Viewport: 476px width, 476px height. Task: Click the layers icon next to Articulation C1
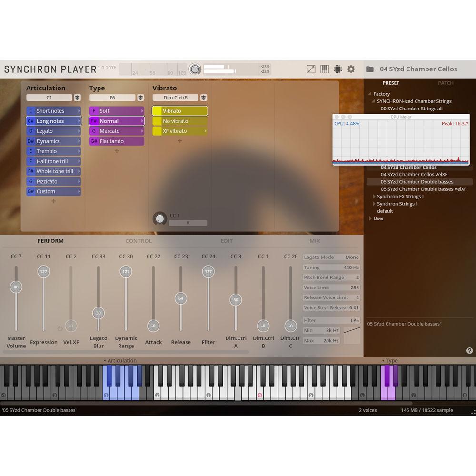pos(77,98)
